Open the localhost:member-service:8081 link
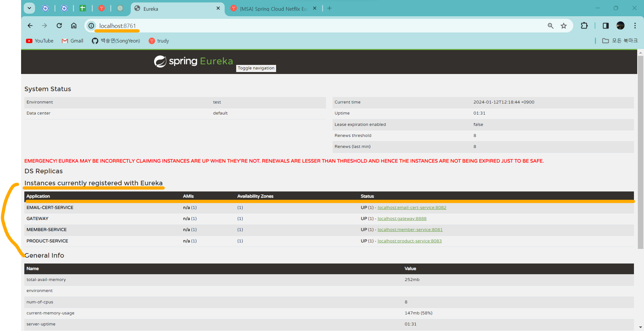Image resolution: width=644 pixels, height=331 pixels. 410,230
